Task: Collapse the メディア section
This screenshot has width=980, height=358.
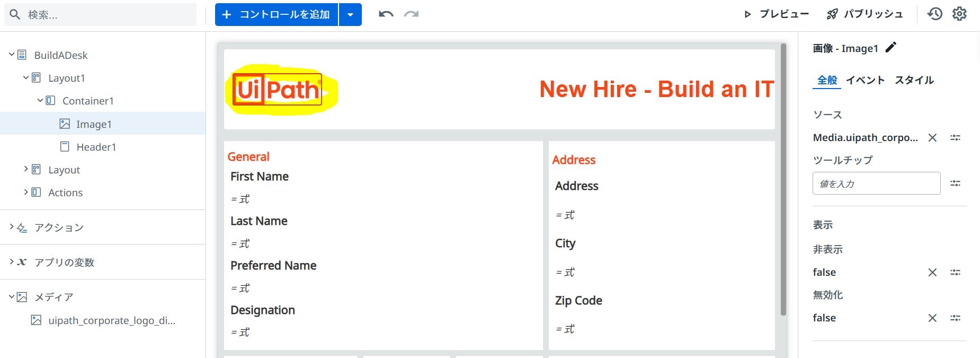Action: coord(12,296)
